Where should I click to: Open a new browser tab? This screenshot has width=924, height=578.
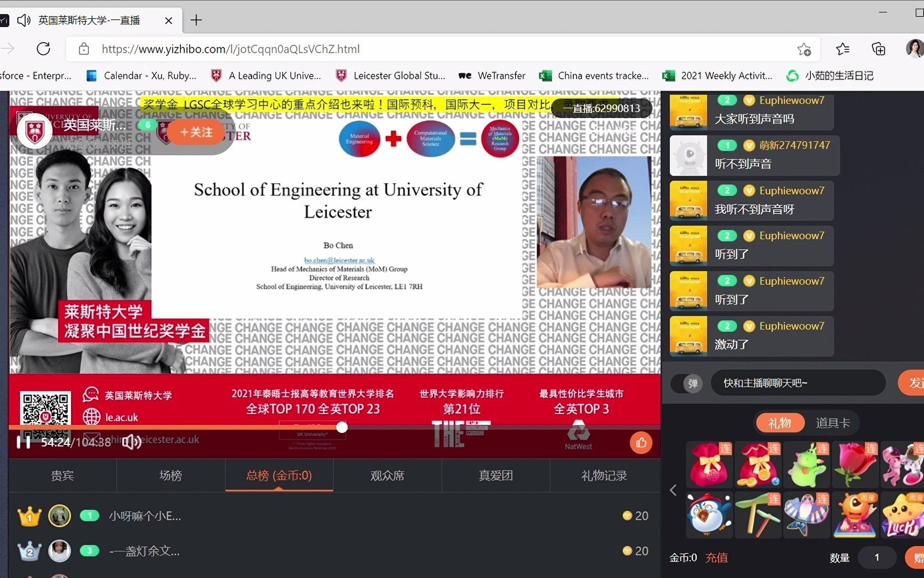point(196,20)
